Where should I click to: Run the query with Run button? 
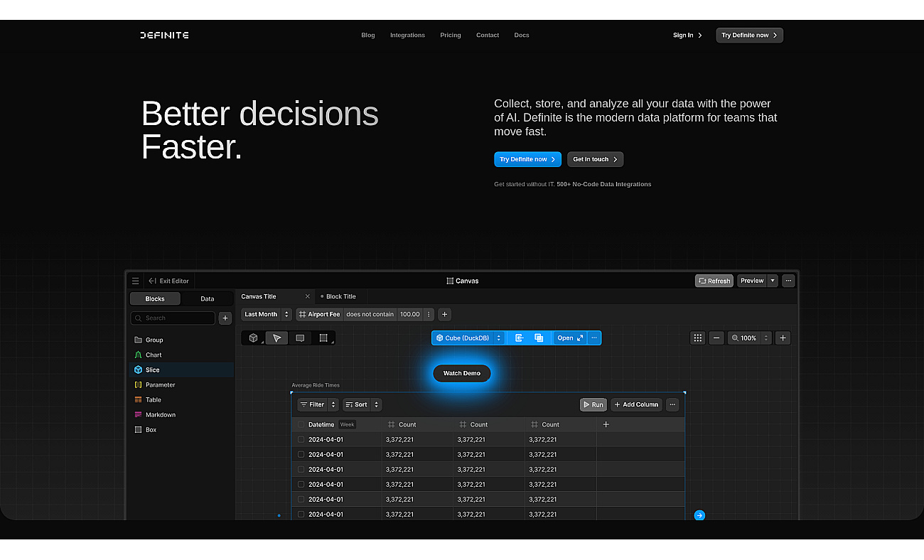tap(593, 404)
